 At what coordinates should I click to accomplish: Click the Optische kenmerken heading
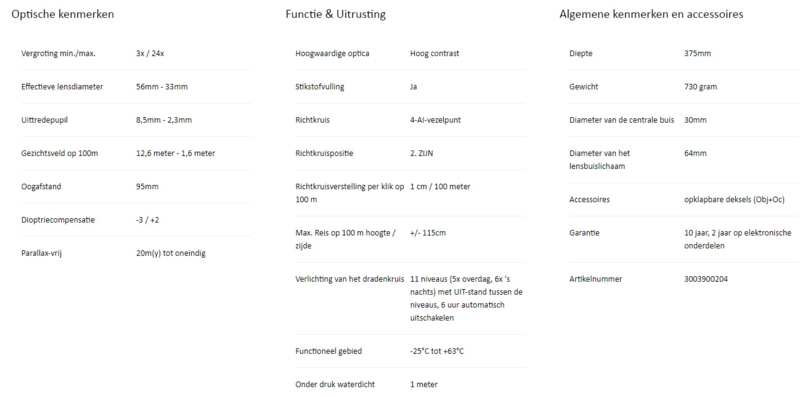coord(63,14)
